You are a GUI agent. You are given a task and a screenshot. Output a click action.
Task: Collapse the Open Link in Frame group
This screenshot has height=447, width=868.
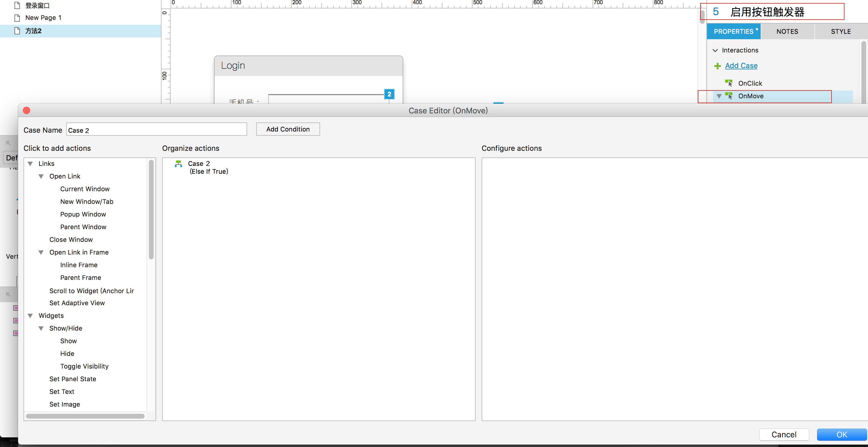[41, 252]
